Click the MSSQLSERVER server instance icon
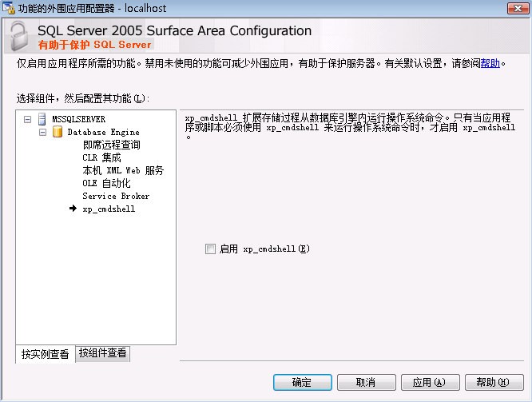532x402 pixels. [42, 119]
